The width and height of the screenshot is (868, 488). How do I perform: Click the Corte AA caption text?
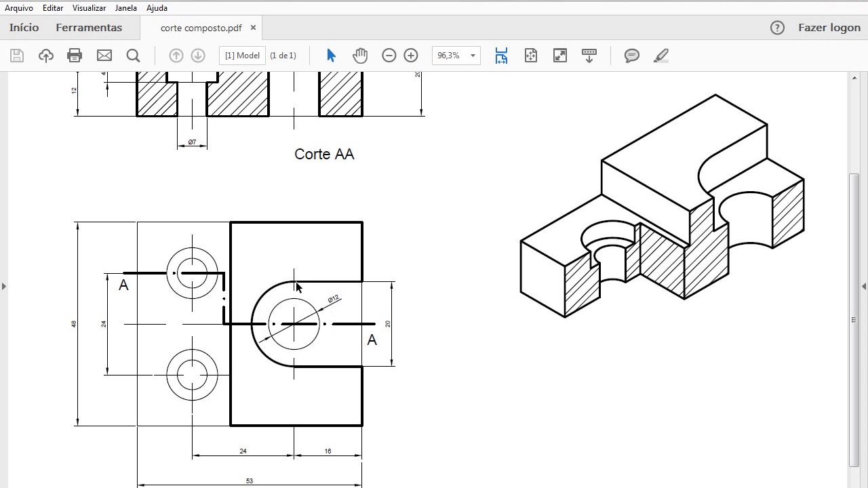[324, 155]
